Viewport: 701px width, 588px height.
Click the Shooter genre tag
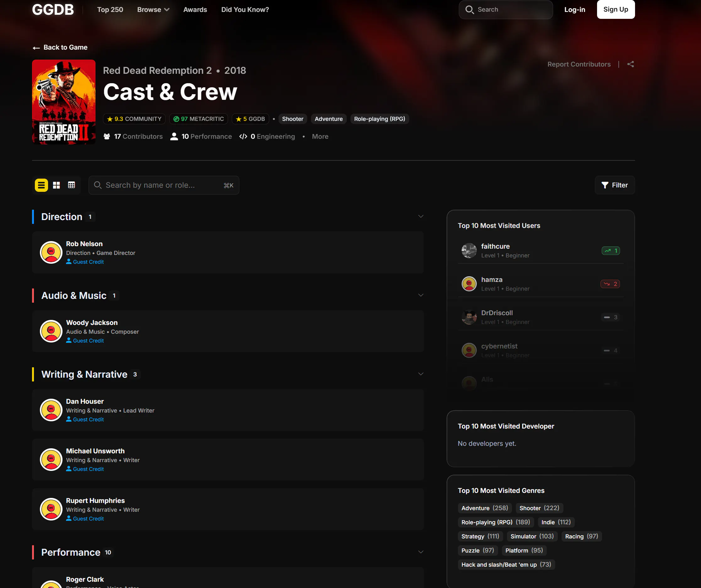tap(293, 119)
